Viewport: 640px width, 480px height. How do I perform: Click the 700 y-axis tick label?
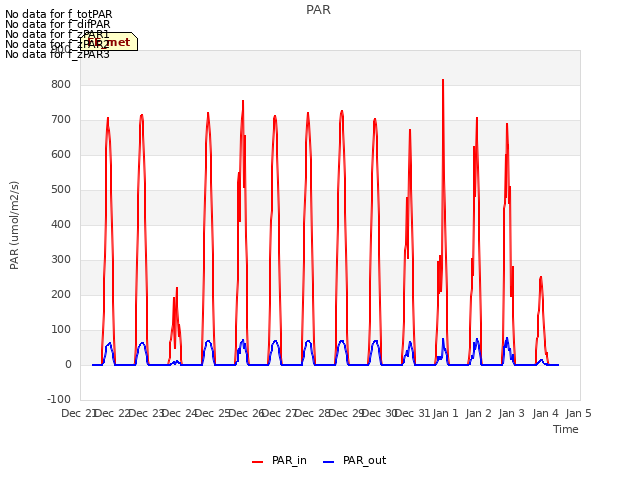pyautogui.click(x=61, y=120)
